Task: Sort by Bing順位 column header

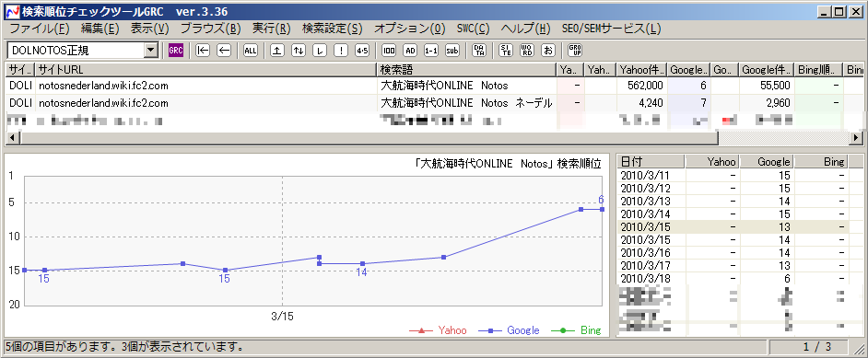Action: (818, 70)
